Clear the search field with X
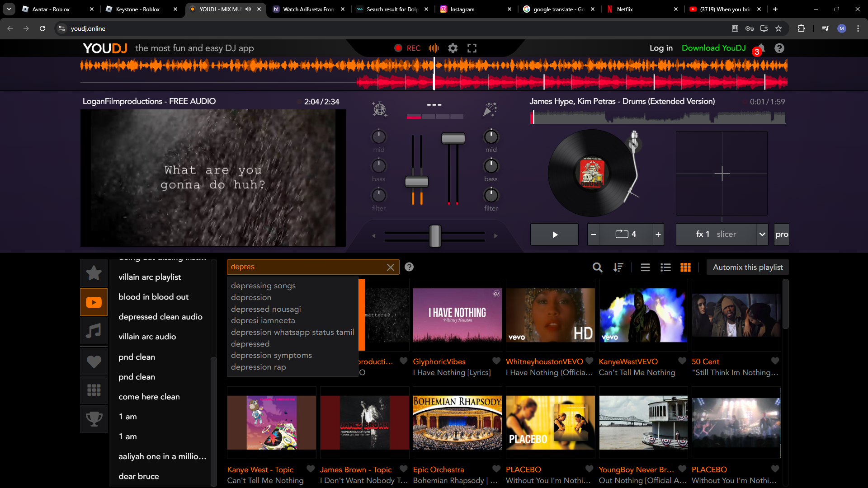 [x=391, y=267]
